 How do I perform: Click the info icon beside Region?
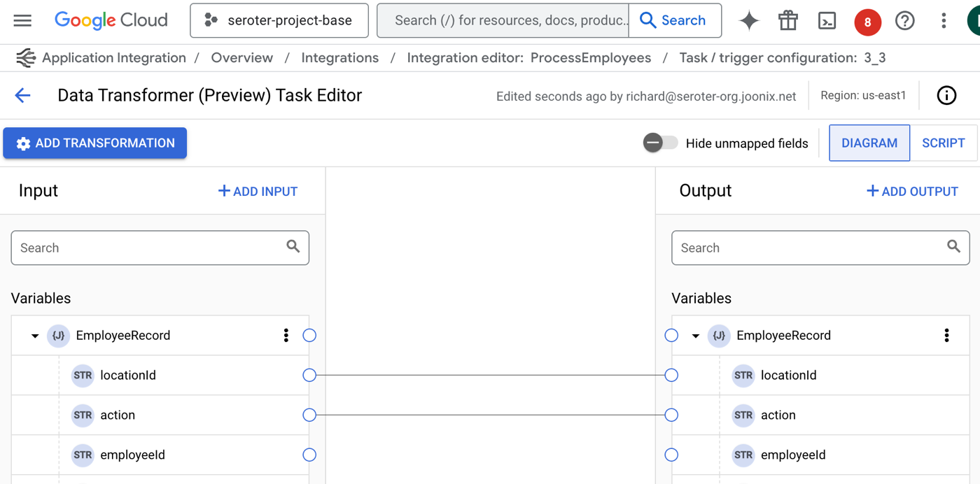946,96
